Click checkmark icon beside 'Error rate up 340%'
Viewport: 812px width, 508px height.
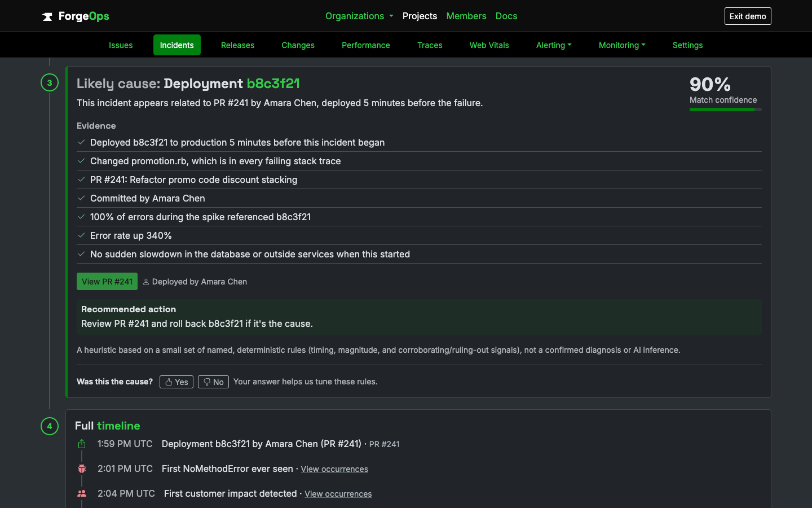(81, 235)
